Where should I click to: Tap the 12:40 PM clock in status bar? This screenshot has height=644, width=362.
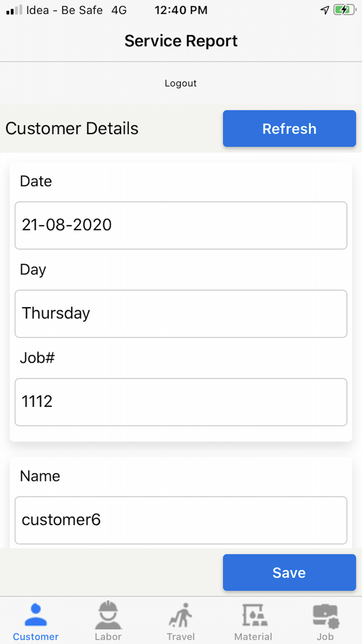click(x=180, y=9)
